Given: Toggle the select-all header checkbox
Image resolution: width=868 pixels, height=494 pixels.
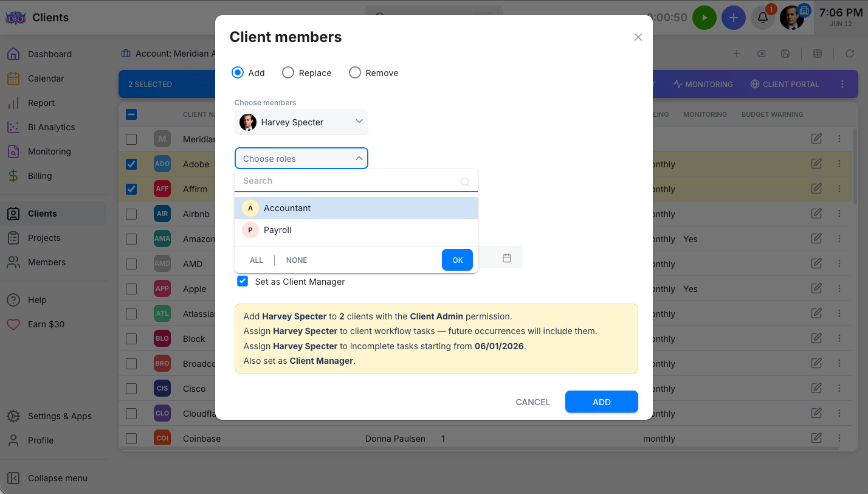Looking at the screenshot, I should (x=131, y=114).
